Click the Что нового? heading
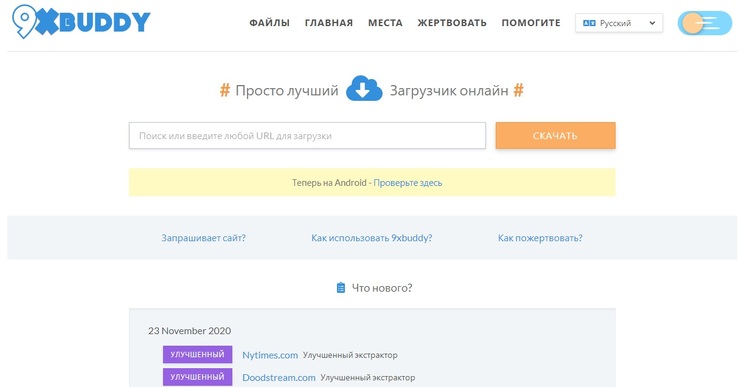 pyautogui.click(x=382, y=288)
